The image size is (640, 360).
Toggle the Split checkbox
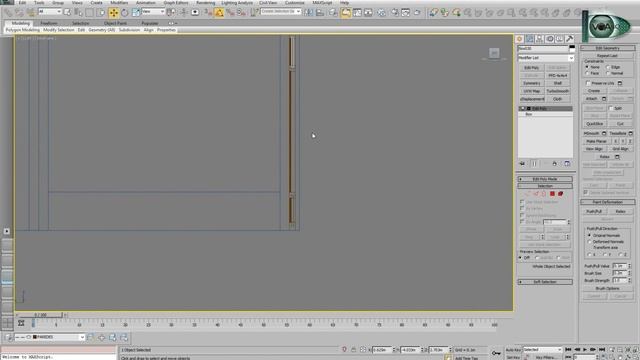(x=611, y=108)
